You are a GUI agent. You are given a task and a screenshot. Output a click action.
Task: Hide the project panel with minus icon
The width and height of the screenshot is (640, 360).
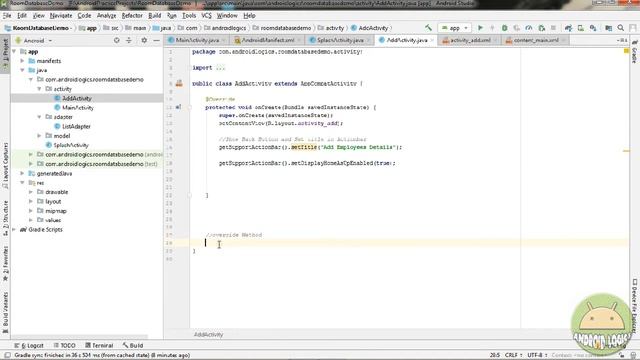(x=156, y=40)
